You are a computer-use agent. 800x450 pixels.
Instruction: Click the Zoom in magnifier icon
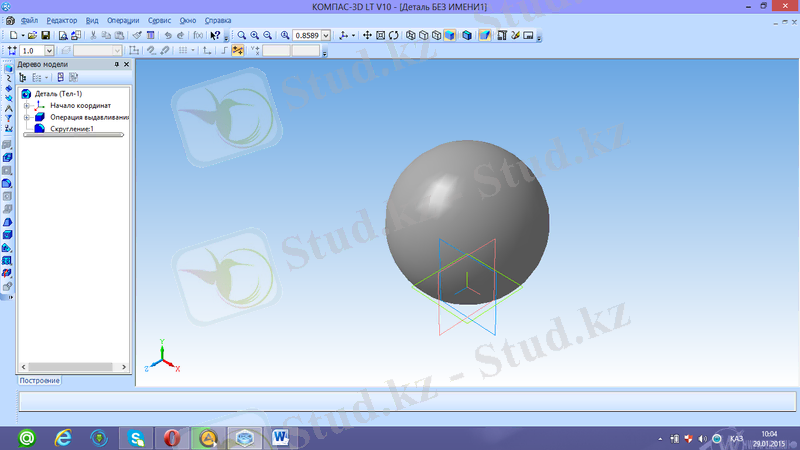click(x=255, y=35)
